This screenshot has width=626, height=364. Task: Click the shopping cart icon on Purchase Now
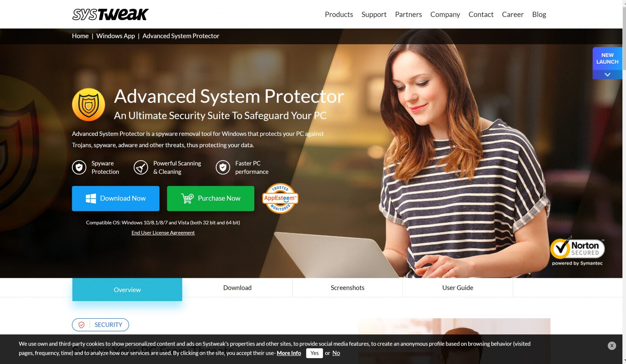tap(187, 198)
